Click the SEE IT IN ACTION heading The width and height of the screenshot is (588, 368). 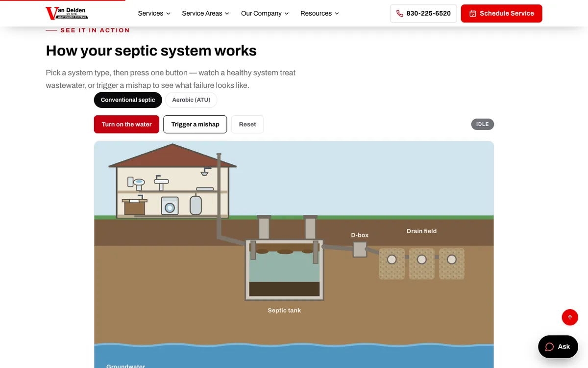pyautogui.click(x=95, y=30)
